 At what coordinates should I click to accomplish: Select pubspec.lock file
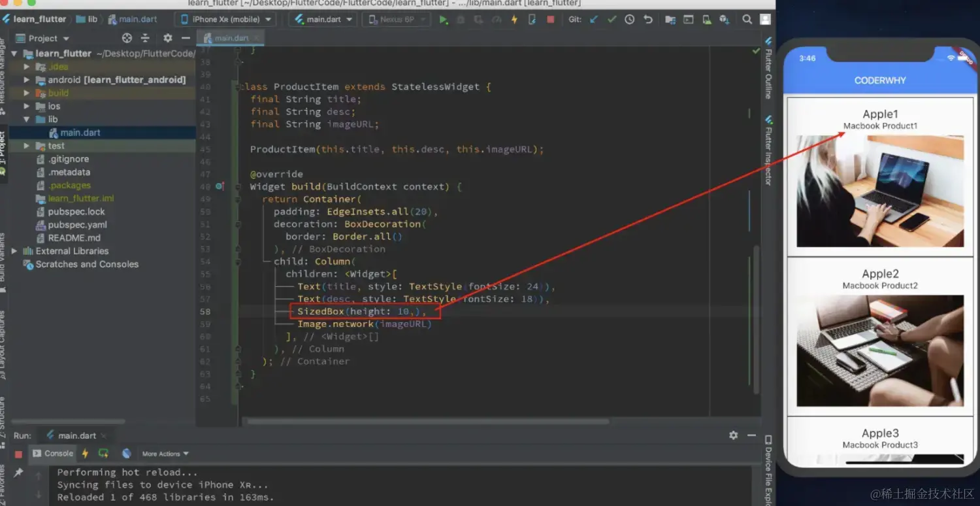76,212
